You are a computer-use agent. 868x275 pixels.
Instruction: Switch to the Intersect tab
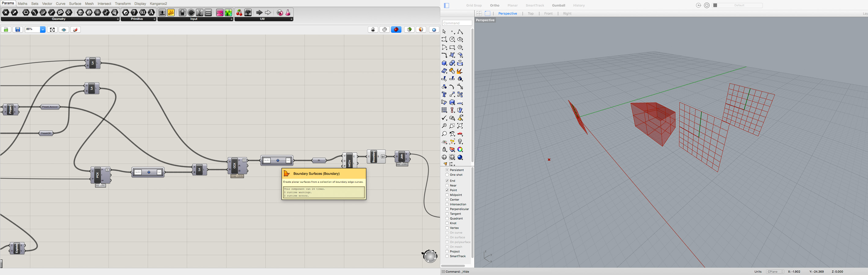(x=104, y=4)
